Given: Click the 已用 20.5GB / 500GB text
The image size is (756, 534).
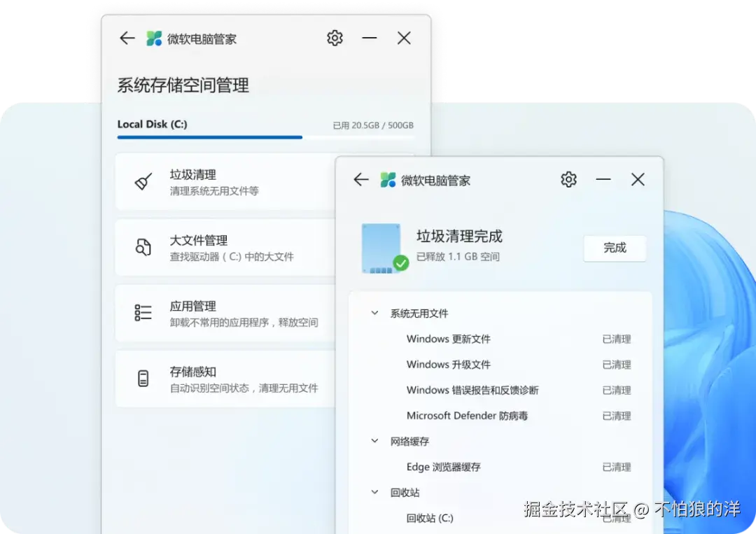Looking at the screenshot, I should [373, 125].
